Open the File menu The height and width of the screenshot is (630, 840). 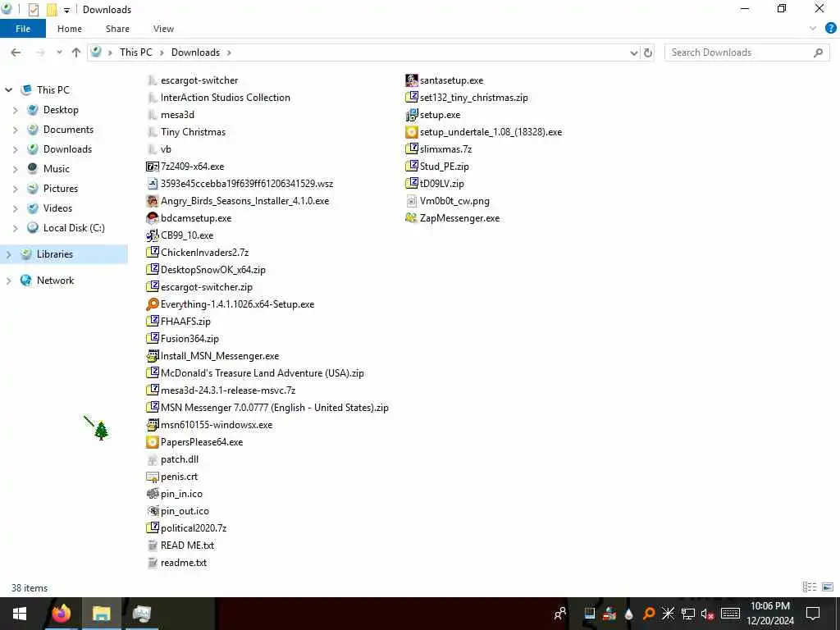click(x=23, y=29)
